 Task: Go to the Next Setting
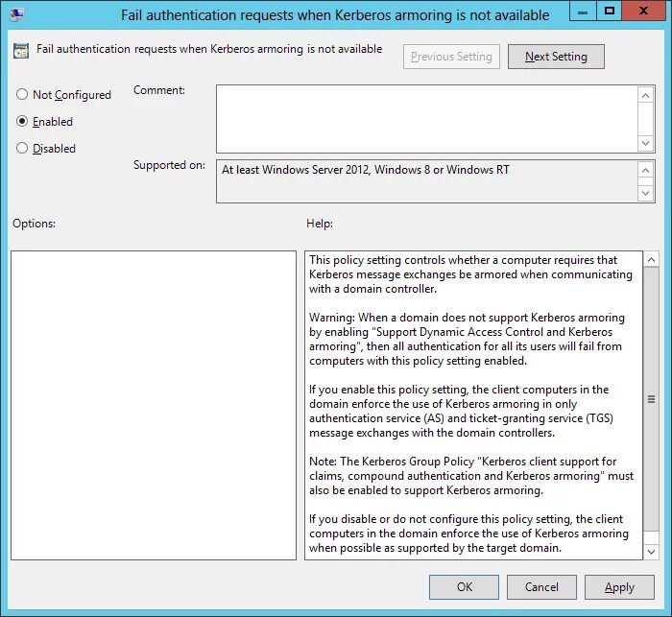(556, 57)
